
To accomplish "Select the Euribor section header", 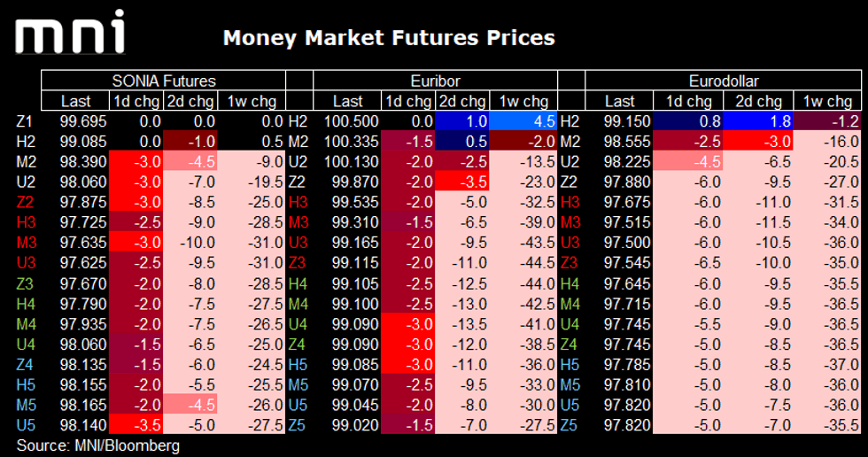I will click(x=434, y=81).
